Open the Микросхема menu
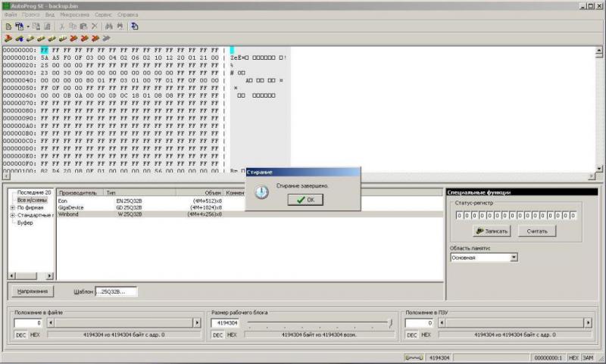 point(74,14)
